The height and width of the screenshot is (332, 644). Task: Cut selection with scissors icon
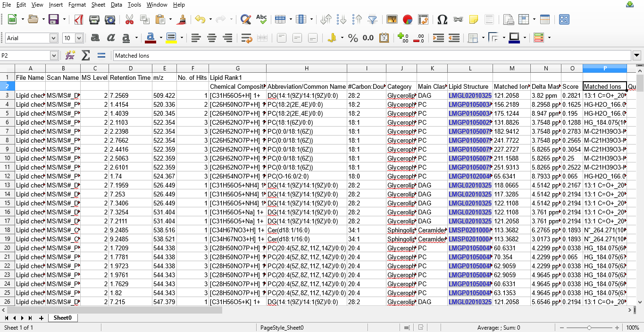pos(129,19)
